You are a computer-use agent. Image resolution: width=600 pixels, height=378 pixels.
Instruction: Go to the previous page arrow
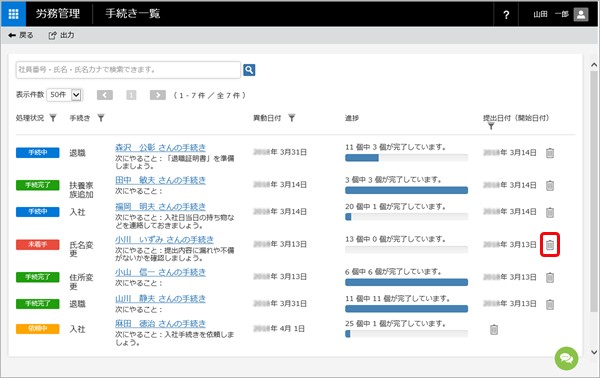(x=105, y=95)
